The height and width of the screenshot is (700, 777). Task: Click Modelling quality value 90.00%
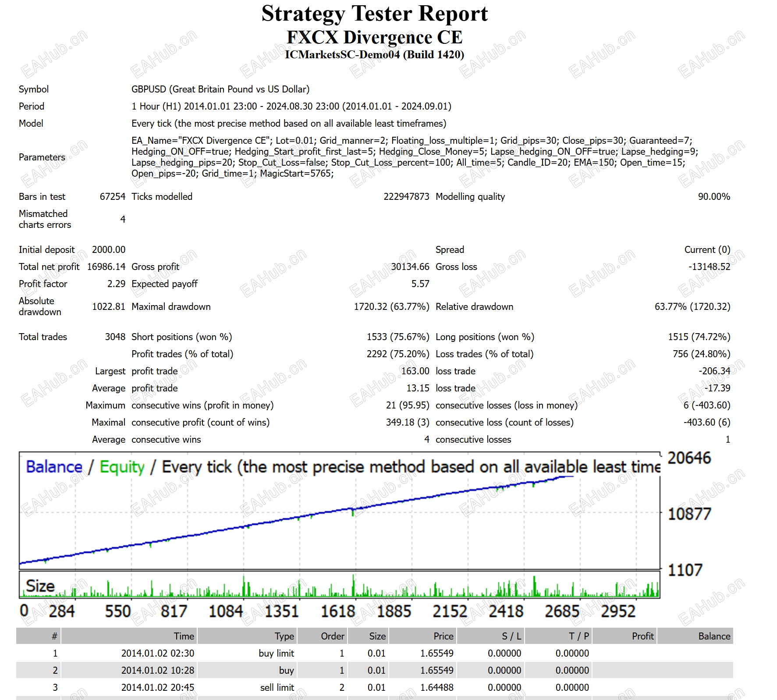714,197
